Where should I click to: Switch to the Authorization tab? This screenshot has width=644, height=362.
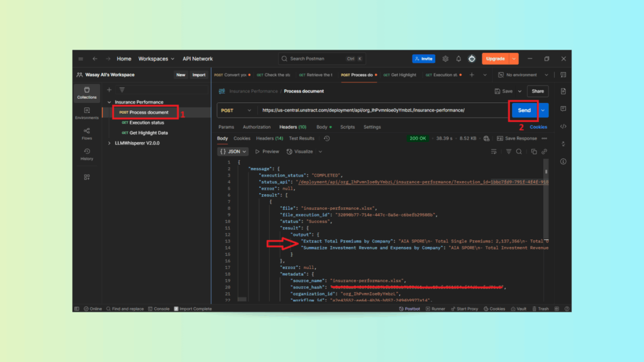click(x=257, y=127)
